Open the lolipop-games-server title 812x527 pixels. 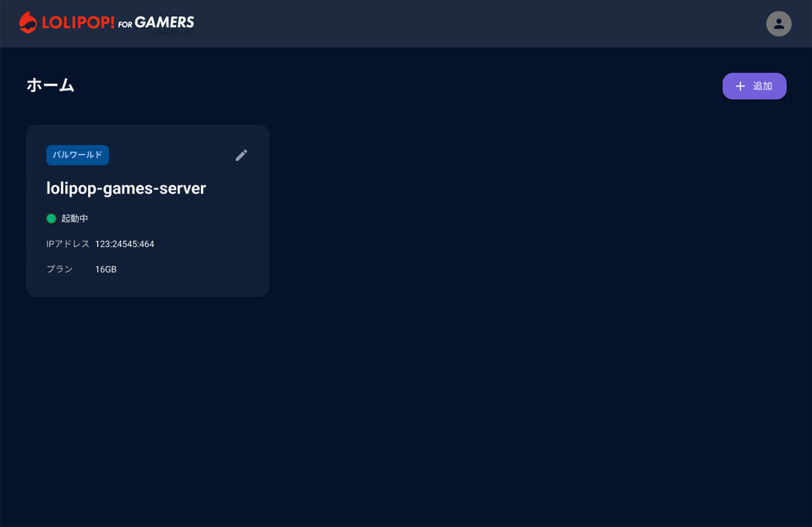click(126, 188)
